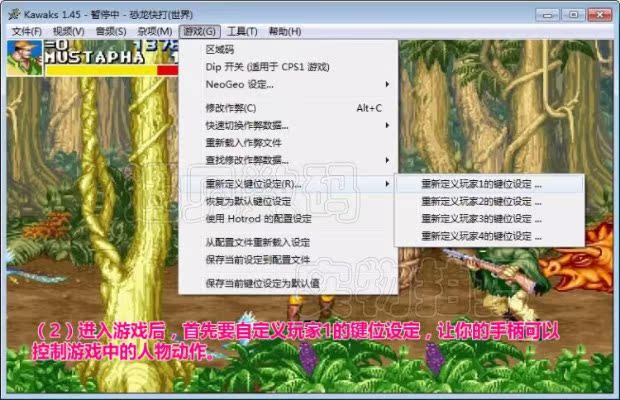Click 重新载入作弊文件 entry
The width and height of the screenshot is (620, 400).
tap(288, 143)
